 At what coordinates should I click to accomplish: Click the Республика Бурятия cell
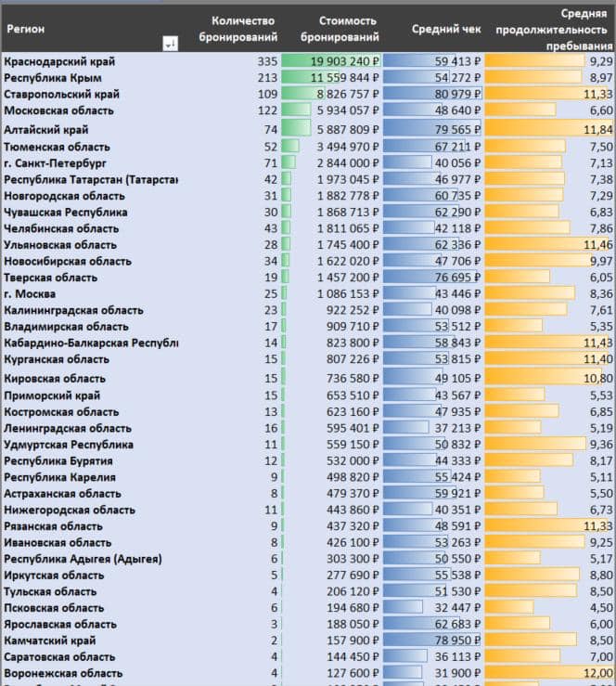(x=58, y=460)
